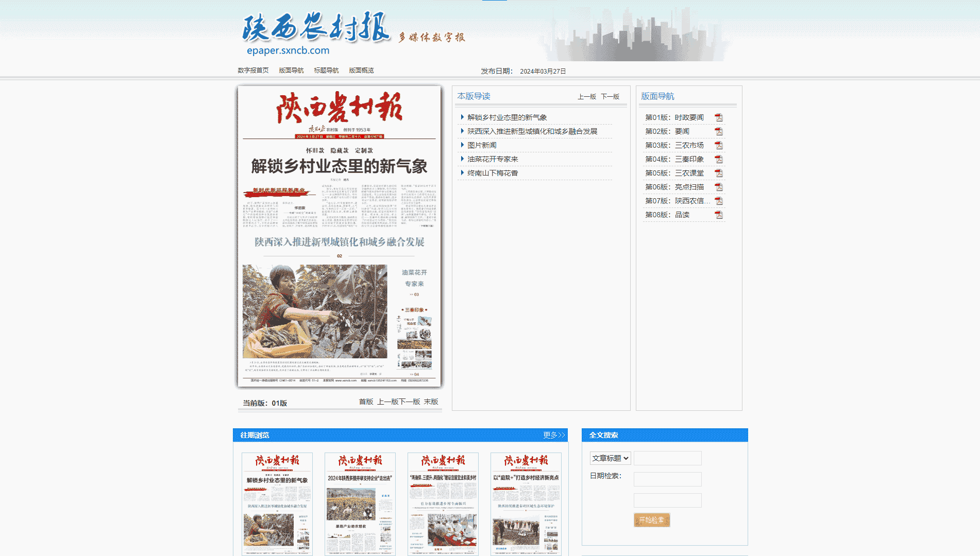The width and height of the screenshot is (980, 556).
Task: Open article 陕西深入推进新型城镇化和城乡融合发展
Action: pos(532,131)
